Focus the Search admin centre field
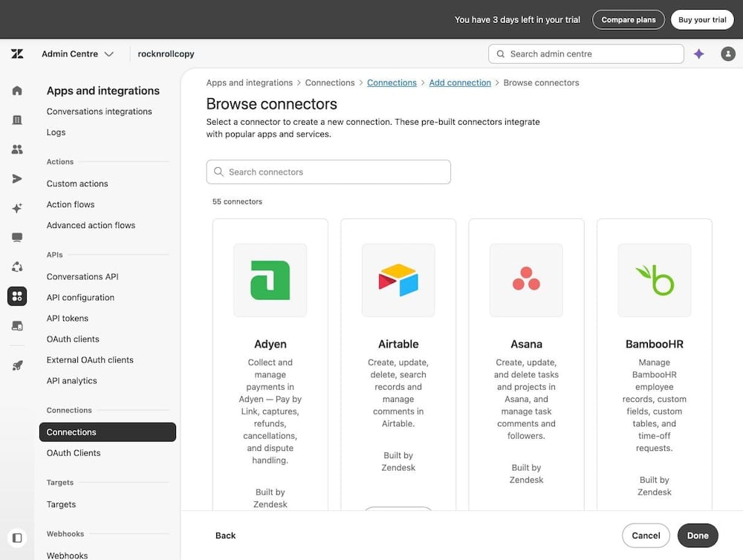The width and height of the screenshot is (743, 560). (x=586, y=54)
